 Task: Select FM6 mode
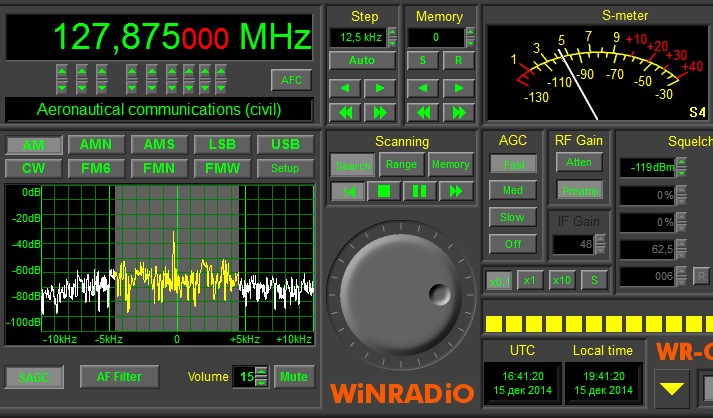point(96,168)
